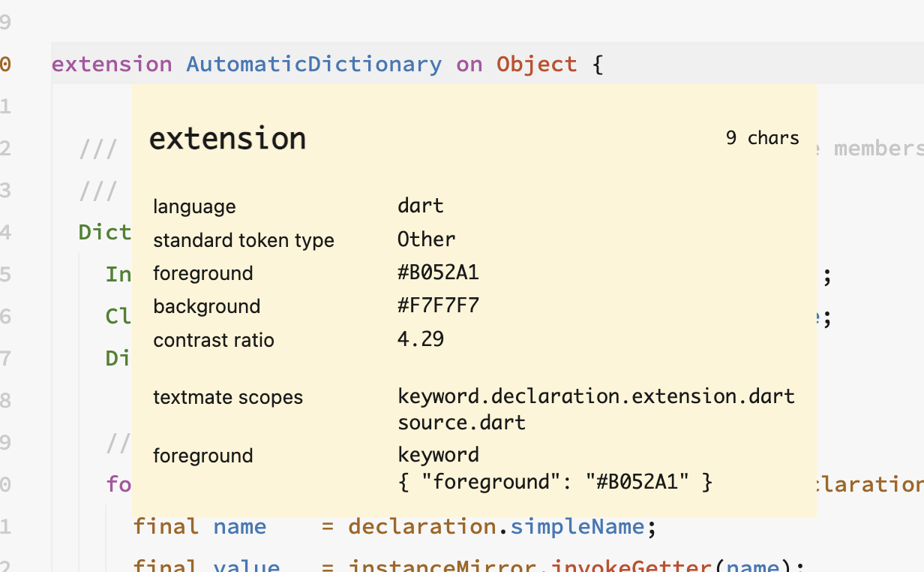The height and width of the screenshot is (572, 924).
Task: Click the Object type name
Action: tap(537, 64)
